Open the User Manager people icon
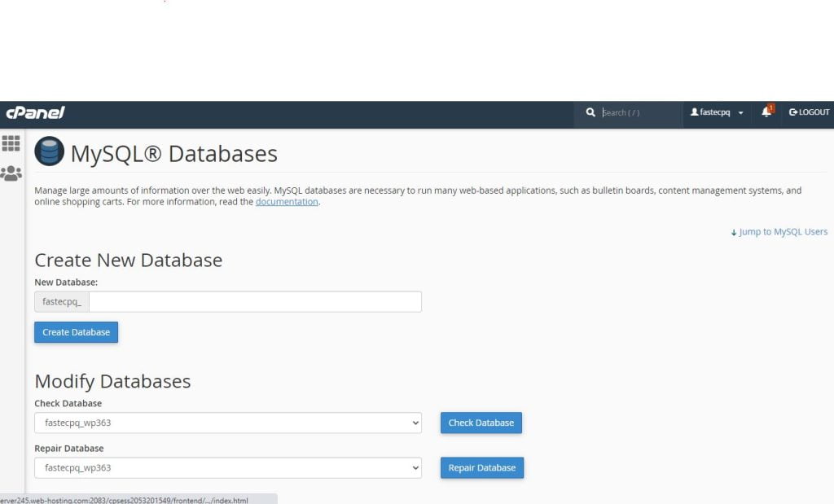Viewport: 834px width, 504px height. 11,173
